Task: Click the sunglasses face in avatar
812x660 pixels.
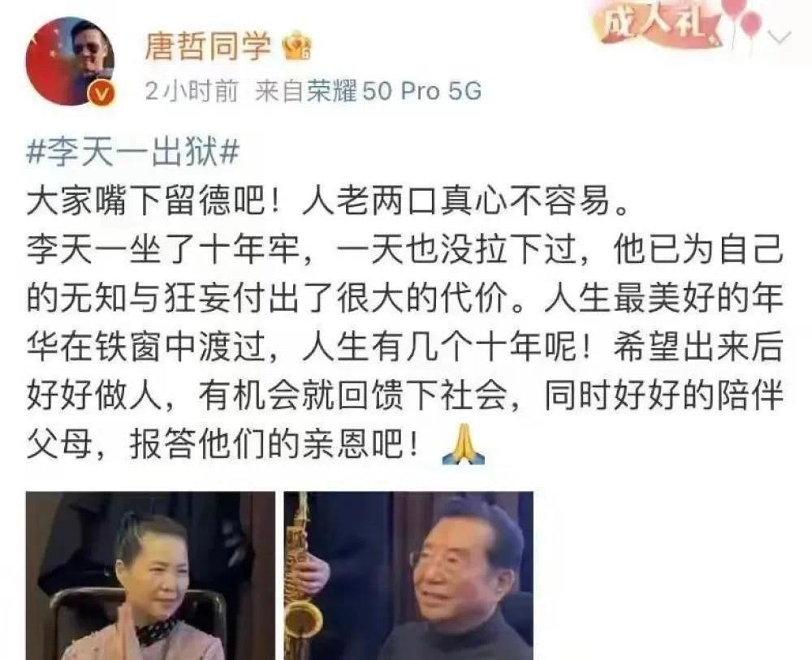Action: point(88,45)
